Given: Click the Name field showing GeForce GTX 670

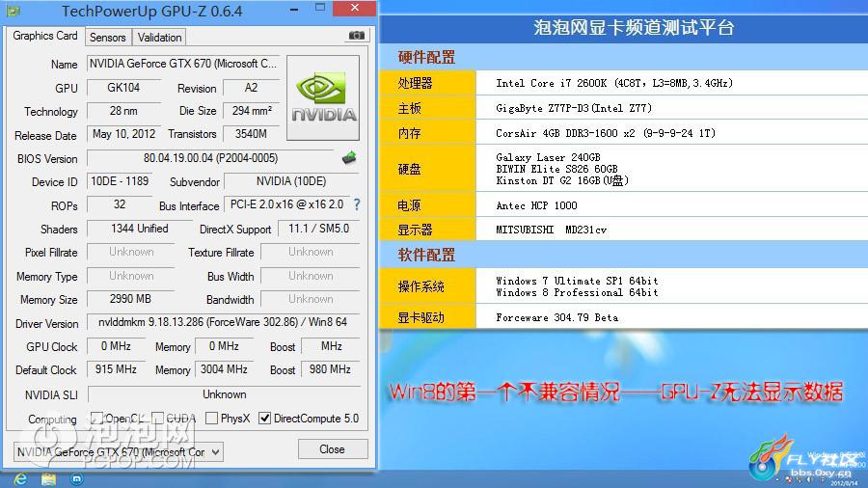Looking at the screenshot, I should (183, 64).
